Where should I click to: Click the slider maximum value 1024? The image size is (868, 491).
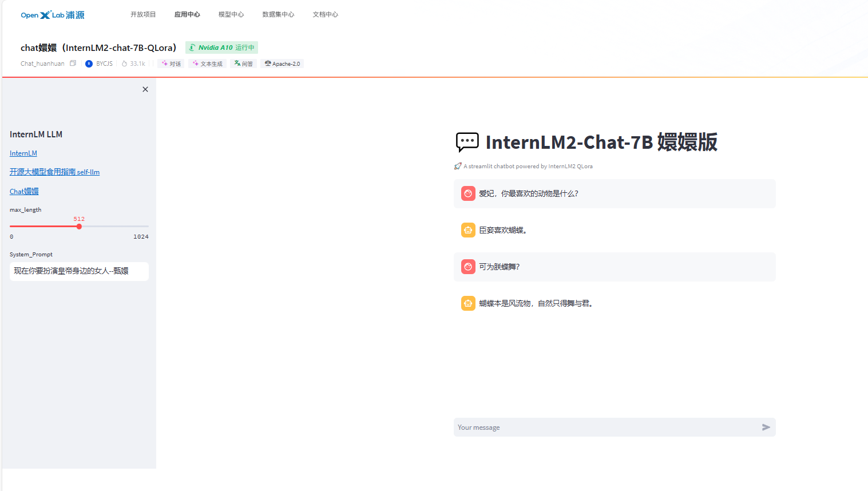(x=141, y=236)
